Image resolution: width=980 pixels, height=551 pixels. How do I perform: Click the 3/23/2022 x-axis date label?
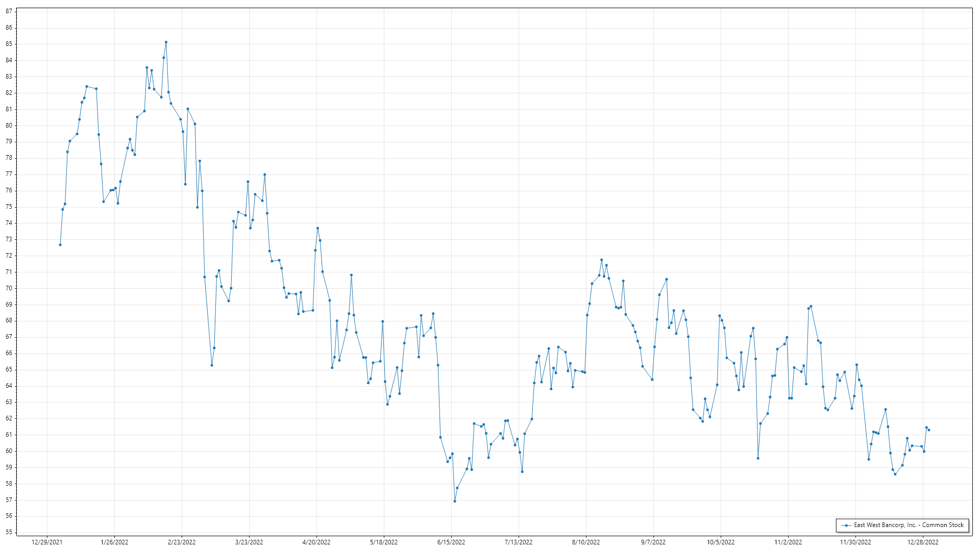(249, 542)
